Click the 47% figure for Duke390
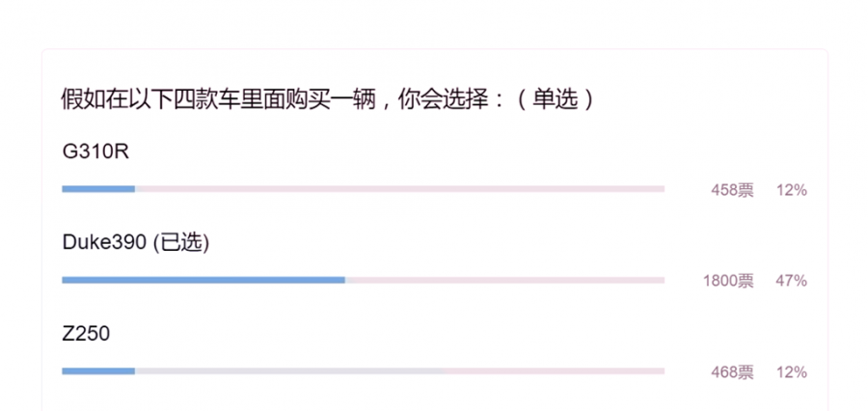The width and height of the screenshot is (868, 411). pyautogui.click(x=791, y=281)
